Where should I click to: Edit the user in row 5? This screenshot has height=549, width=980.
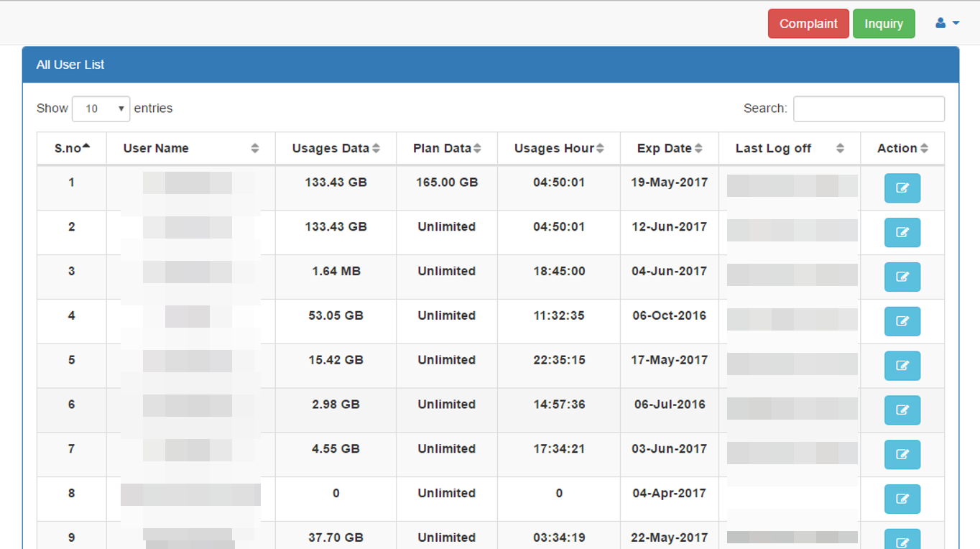click(x=902, y=366)
